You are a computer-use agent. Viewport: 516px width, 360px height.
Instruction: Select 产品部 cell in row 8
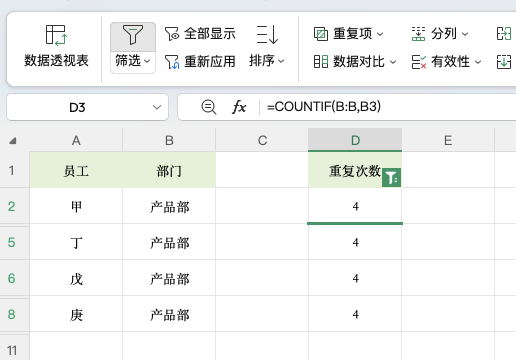(169, 314)
